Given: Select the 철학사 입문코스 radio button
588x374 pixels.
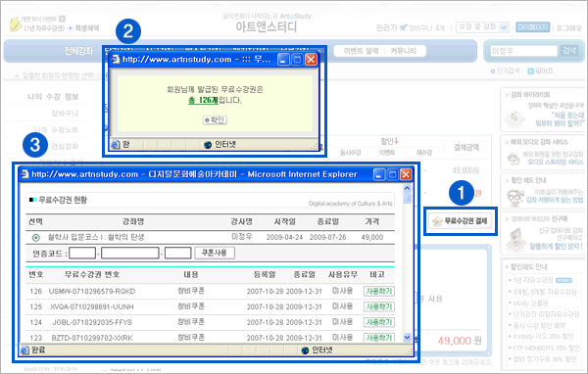Looking at the screenshot, I should pos(36,238).
